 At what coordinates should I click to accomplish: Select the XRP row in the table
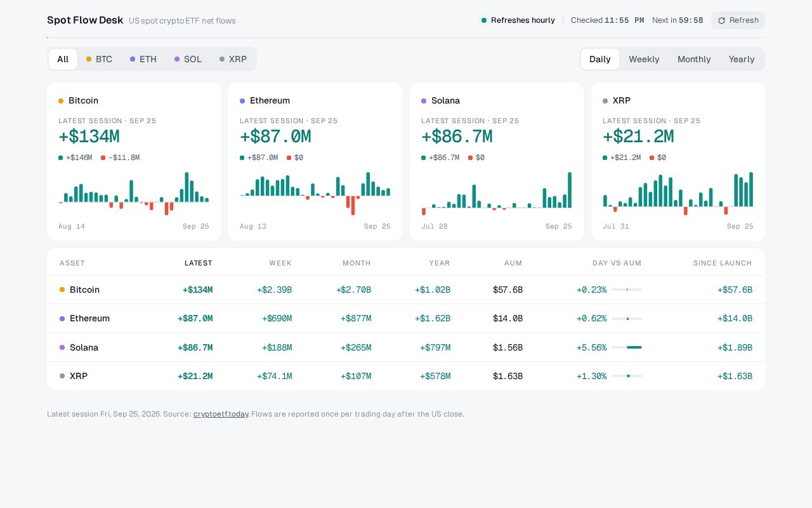click(x=406, y=376)
